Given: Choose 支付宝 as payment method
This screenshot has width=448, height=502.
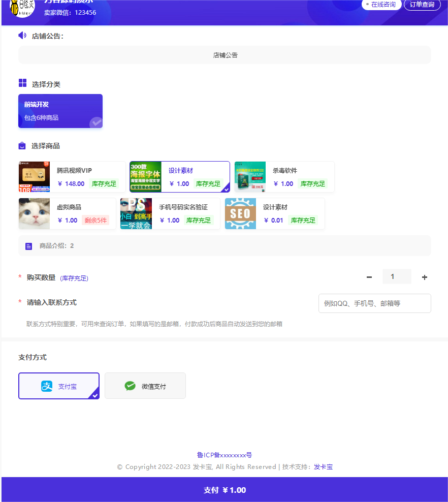Looking at the screenshot, I should click(59, 386).
